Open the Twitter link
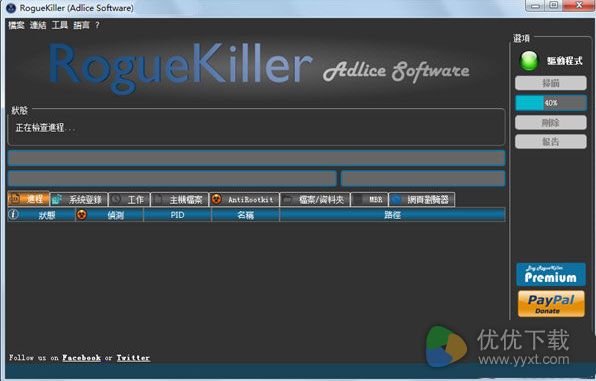 pyautogui.click(x=133, y=358)
